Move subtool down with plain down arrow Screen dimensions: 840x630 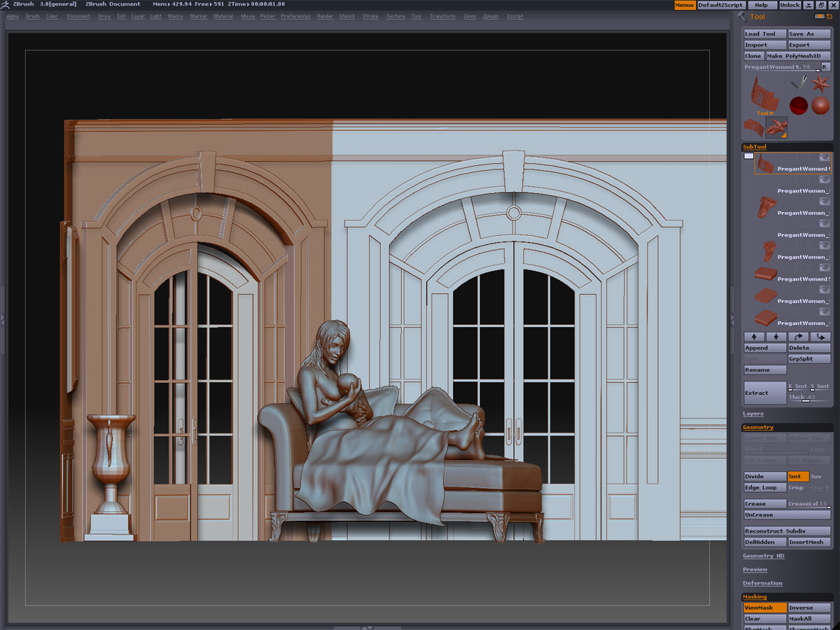[x=776, y=337]
